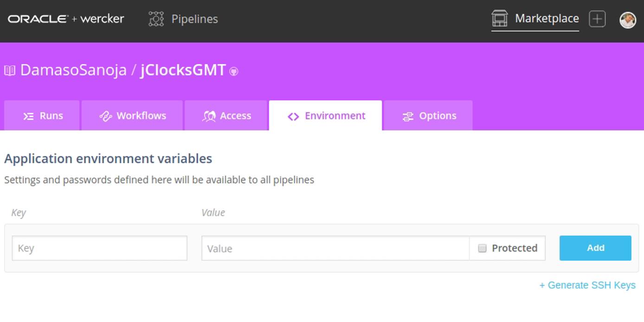The width and height of the screenshot is (644, 322).
Task: Switch to the Workflows tab
Action: click(132, 116)
